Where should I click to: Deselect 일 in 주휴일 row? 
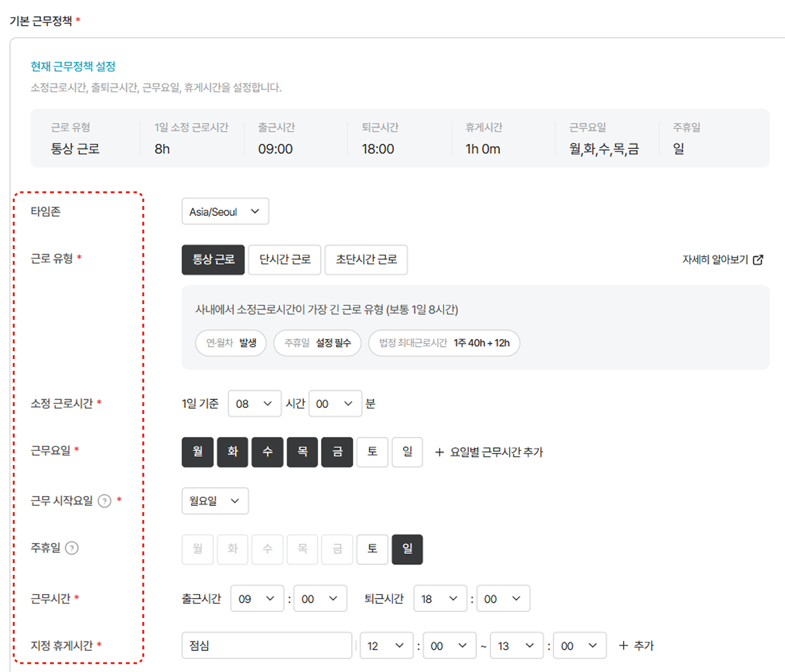407,549
